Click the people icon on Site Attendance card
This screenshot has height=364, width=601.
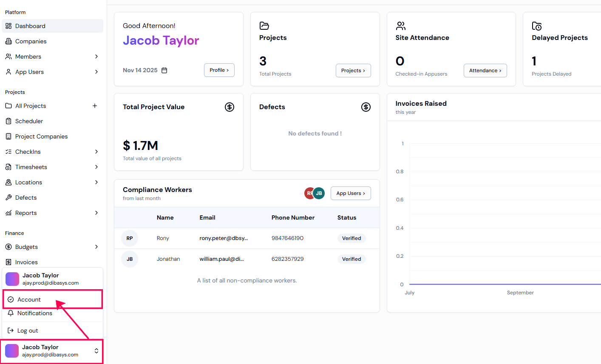(400, 26)
